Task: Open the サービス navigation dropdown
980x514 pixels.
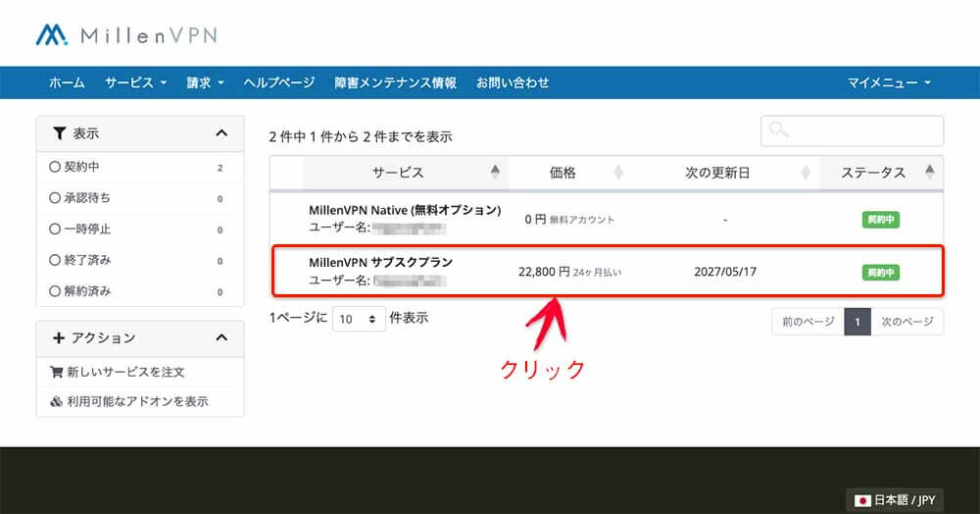Action: pos(135,82)
